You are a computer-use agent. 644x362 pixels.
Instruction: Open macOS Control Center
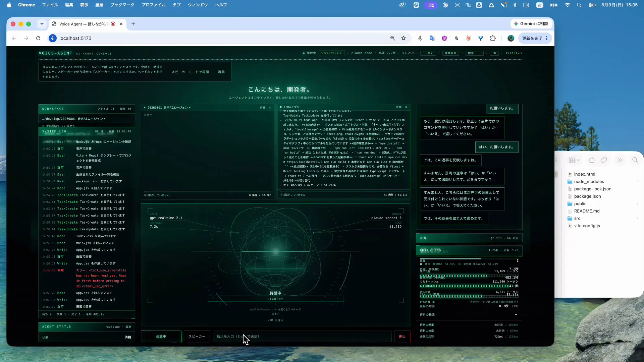pos(592,5)
